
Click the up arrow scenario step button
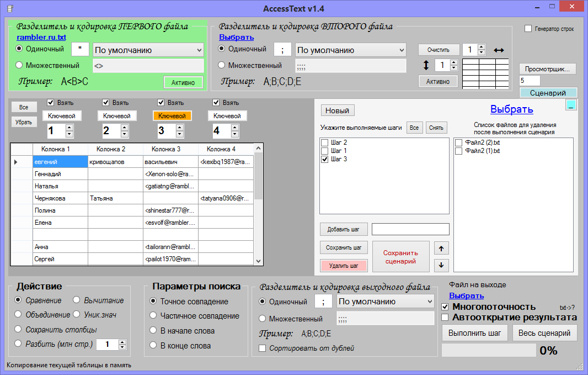441,249
